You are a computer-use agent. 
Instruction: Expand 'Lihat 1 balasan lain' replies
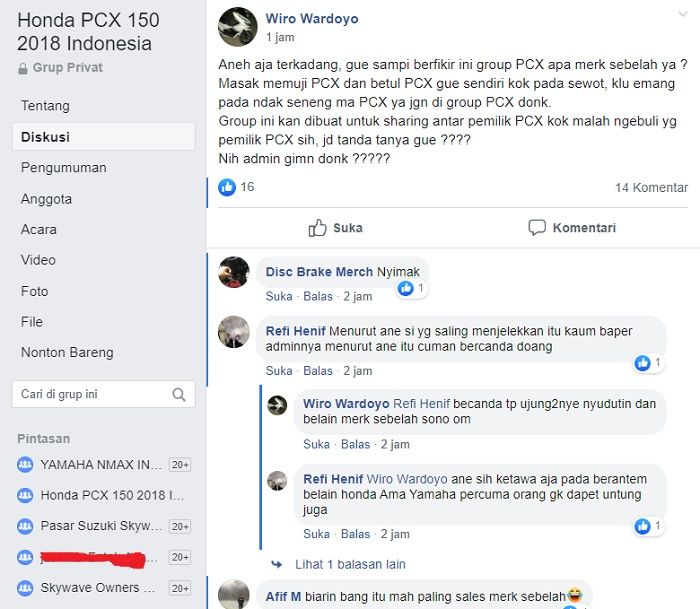point(350,564)
